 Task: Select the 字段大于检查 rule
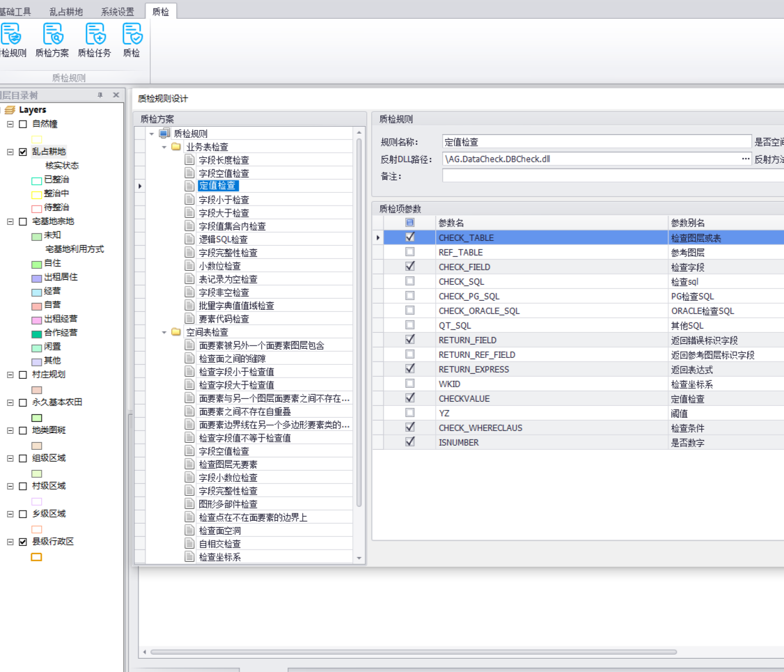224,212
